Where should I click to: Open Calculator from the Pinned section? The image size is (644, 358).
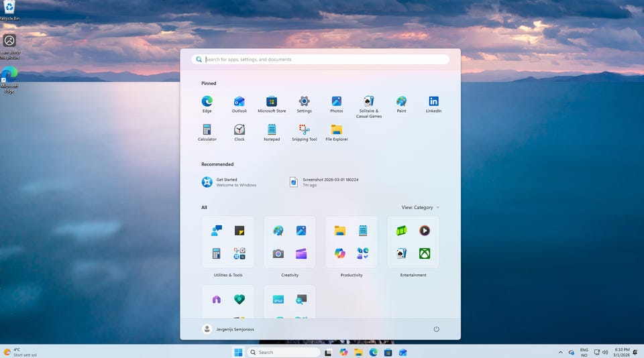pyautogui.click(x=207, y=133)
